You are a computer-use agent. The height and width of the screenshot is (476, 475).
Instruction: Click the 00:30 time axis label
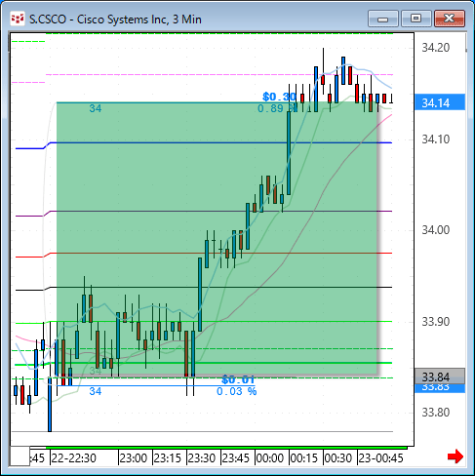[338, 458]
